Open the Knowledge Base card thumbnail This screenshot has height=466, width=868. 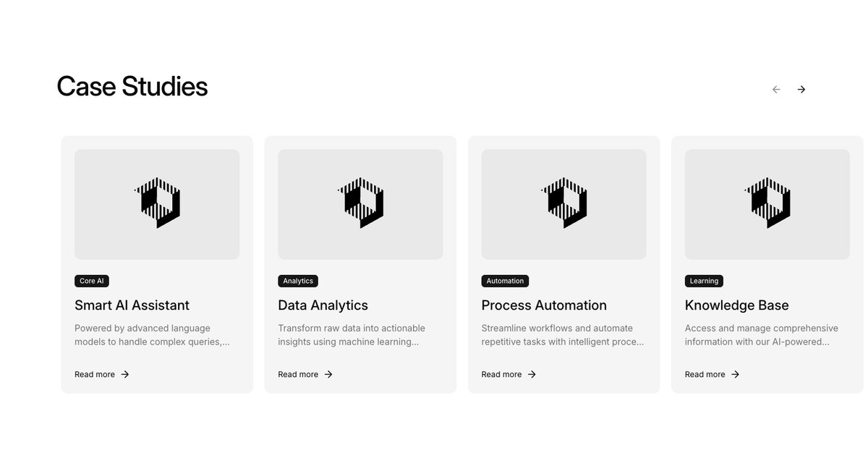(767, 204)
